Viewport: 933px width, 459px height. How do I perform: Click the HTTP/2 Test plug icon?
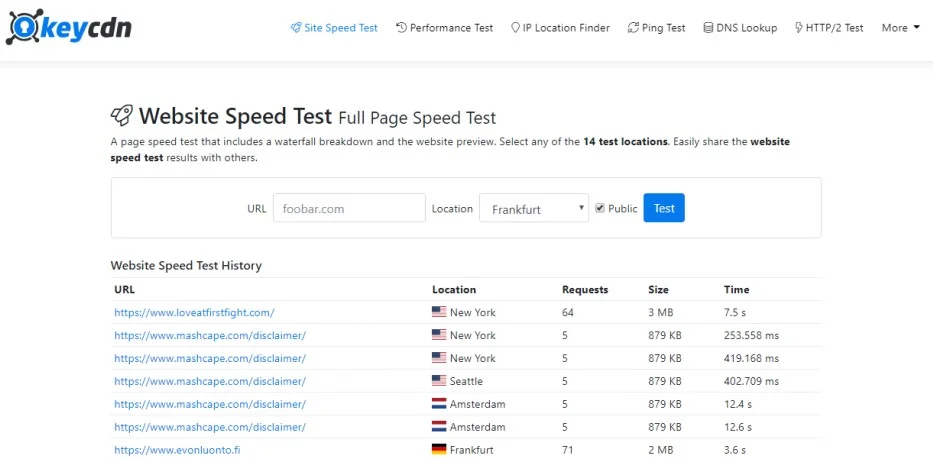point(799,27)
